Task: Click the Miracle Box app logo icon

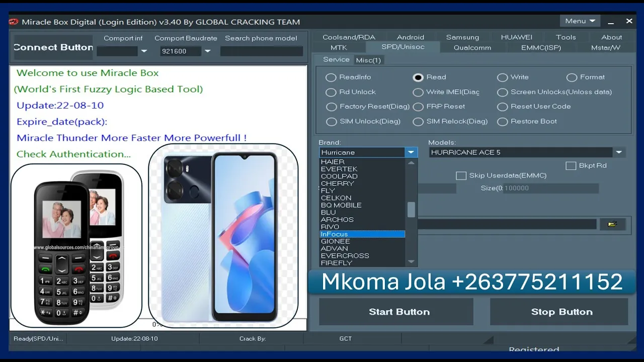Action: pyautogui.click(x=14, y=22)
